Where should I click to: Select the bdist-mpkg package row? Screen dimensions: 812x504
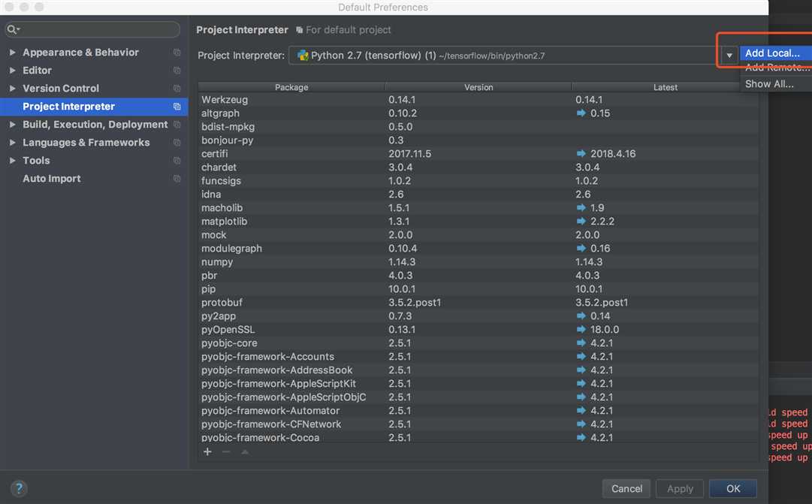[478, 126]
